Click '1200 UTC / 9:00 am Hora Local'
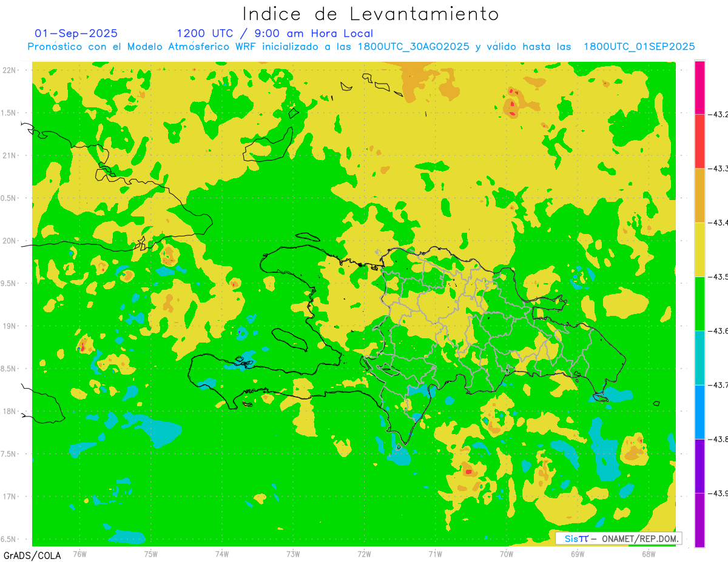 pyautogui.click(x=275, y=33)
